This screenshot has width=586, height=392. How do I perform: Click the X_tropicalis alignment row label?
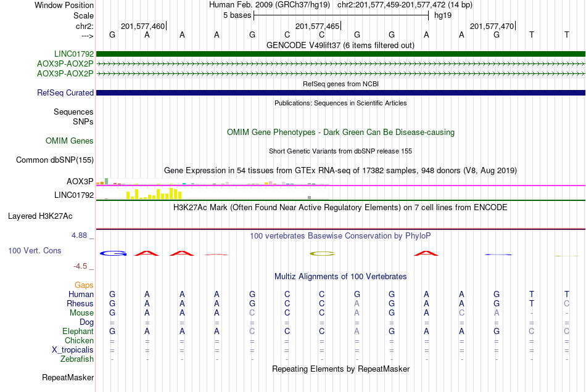73,350
